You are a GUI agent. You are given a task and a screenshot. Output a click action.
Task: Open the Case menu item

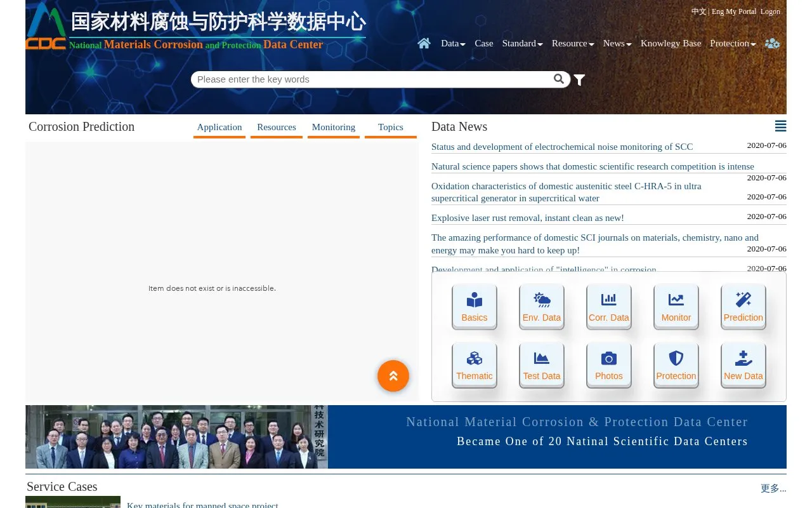click(484, 43)
